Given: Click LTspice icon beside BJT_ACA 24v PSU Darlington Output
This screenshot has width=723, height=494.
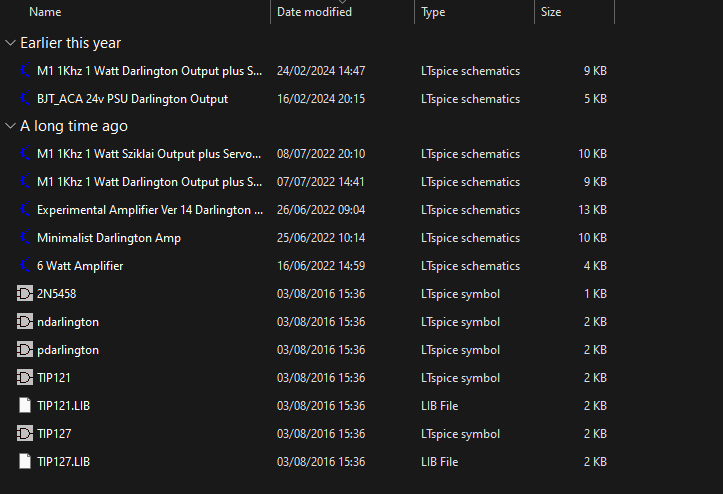Looking at the screenshot, I should tap(25, 99).
